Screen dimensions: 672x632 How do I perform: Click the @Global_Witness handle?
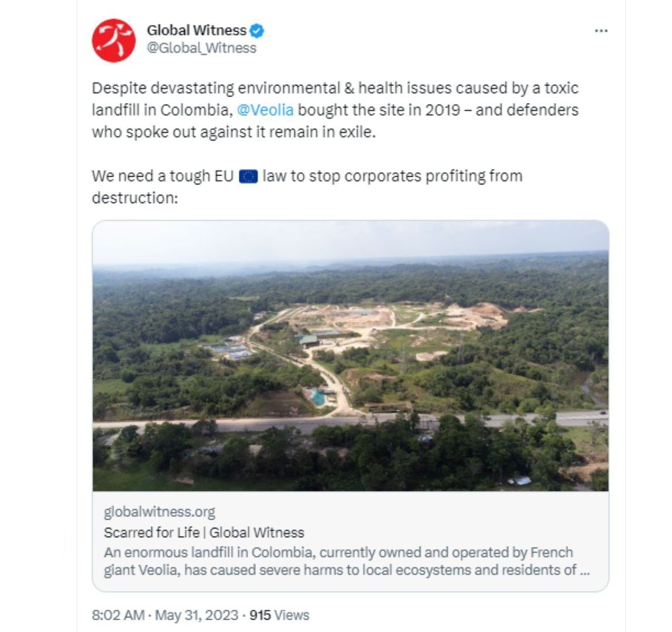click(201, 48)
